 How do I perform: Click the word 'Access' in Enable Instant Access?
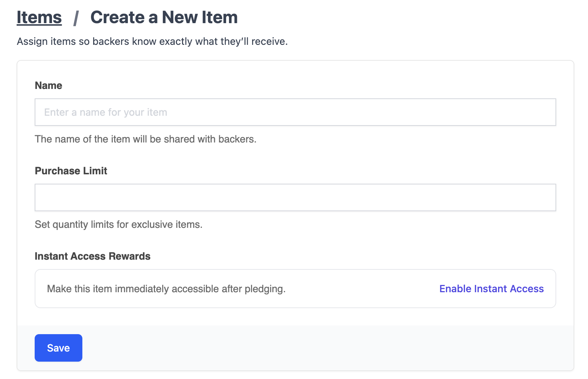527,289
